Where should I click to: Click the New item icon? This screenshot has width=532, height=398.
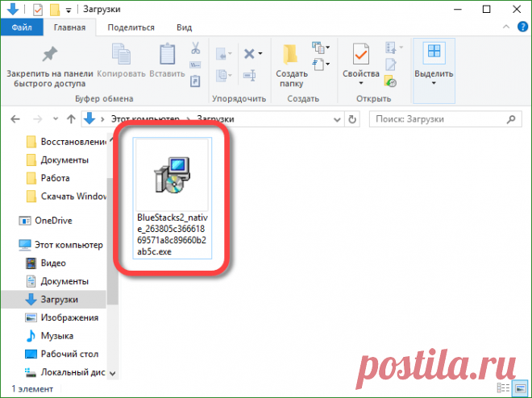click(318, 48)
